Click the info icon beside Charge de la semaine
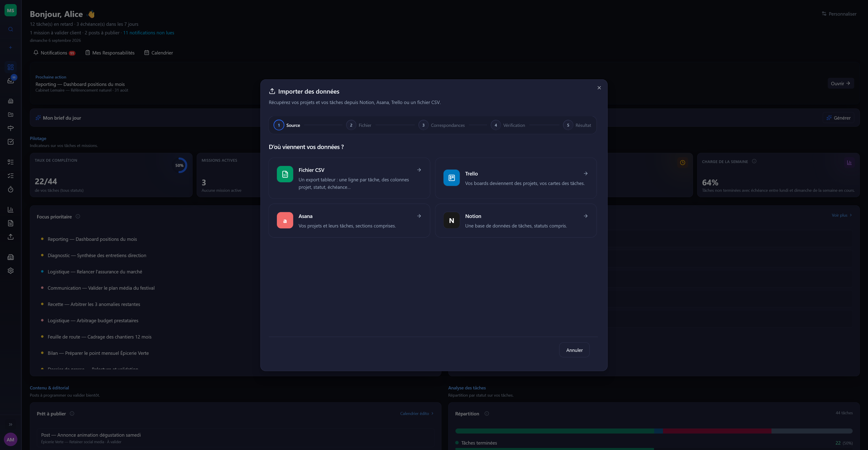The width and height of the screenshot is (868, 450). pyautogui.click(x=754, y=161)
